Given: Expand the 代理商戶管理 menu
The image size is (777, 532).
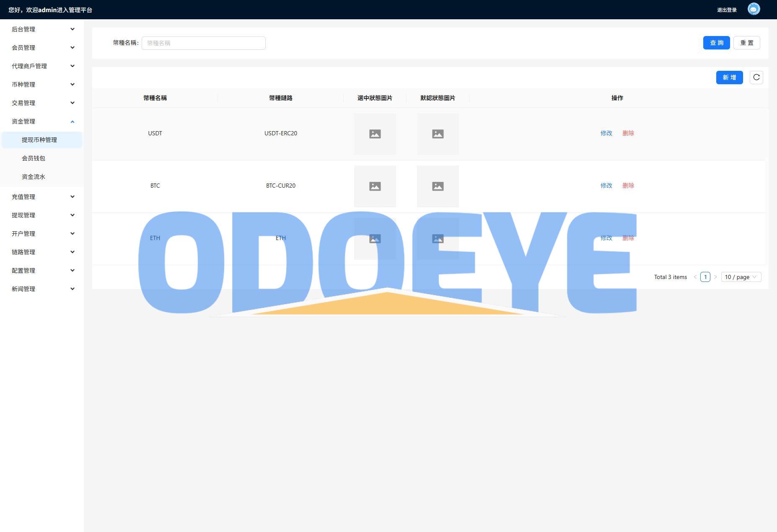Looking at the screenshot, I should (x=42, y=66).
